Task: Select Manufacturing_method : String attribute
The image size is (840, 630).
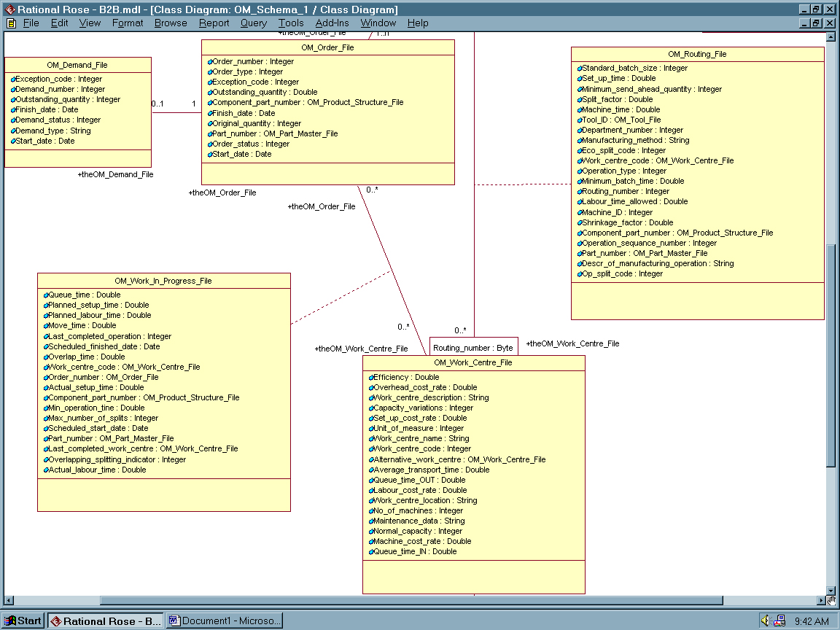Action: click(633, 140)
